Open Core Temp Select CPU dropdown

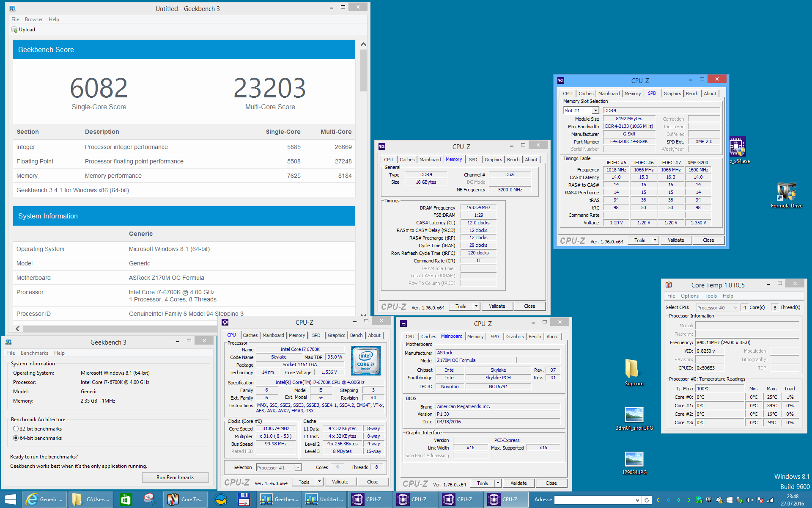click(x=717, y=307)
